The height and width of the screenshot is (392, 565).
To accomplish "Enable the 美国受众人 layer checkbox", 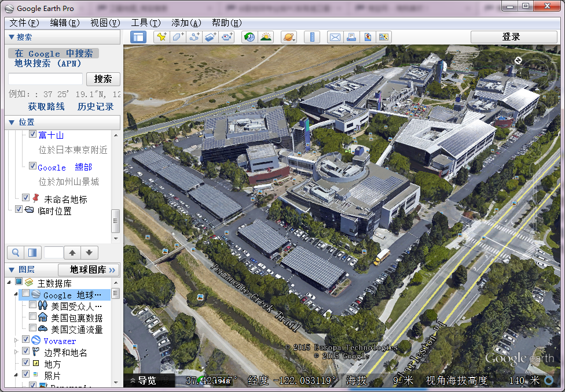I will 32,305.
